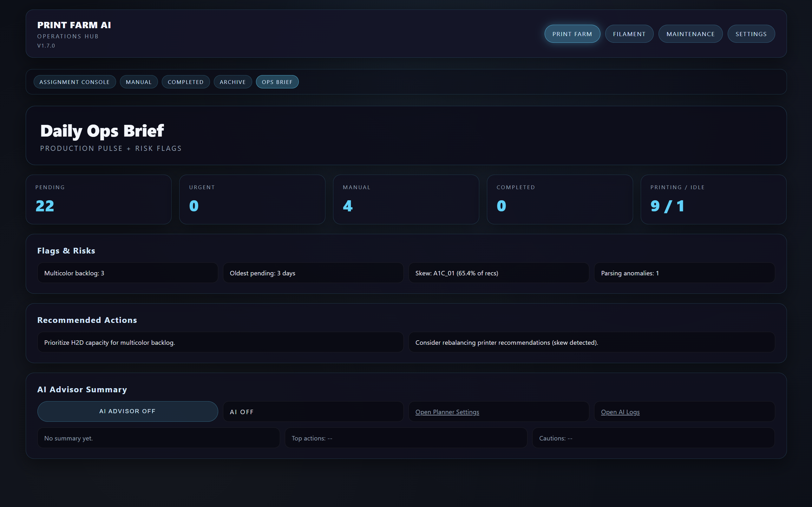This screenshot has height=507, width=812.
Task: Switch to the FILAMENT section
Action: click(x=629, y=34)
